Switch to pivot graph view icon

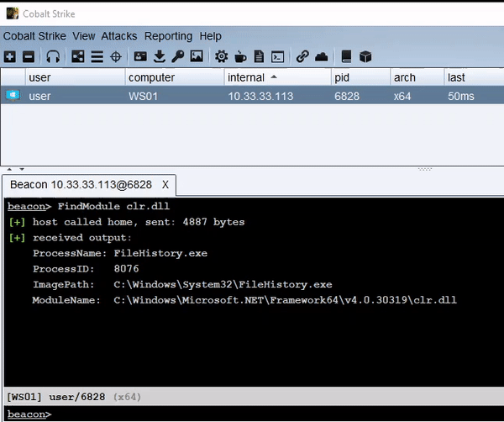[x=78, y=57]
